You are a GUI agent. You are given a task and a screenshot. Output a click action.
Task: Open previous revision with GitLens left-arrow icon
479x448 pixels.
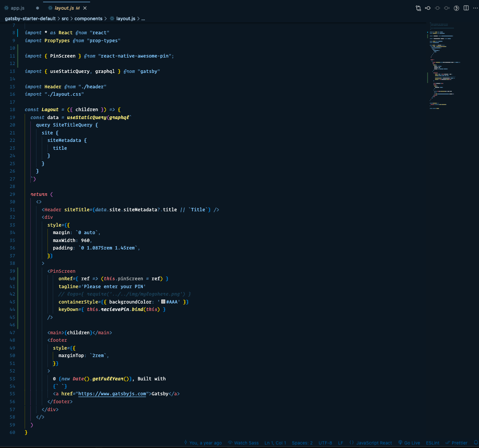428,8
